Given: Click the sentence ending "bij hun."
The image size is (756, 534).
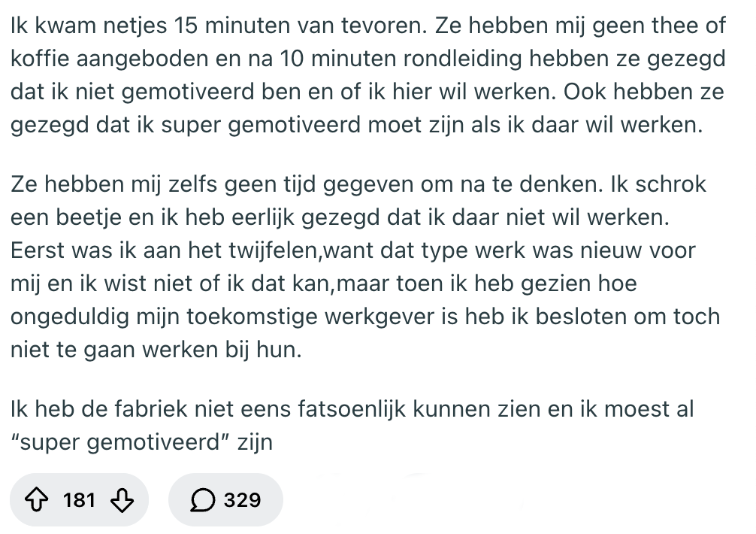Looking at the screenshot, I should point(365,300).
